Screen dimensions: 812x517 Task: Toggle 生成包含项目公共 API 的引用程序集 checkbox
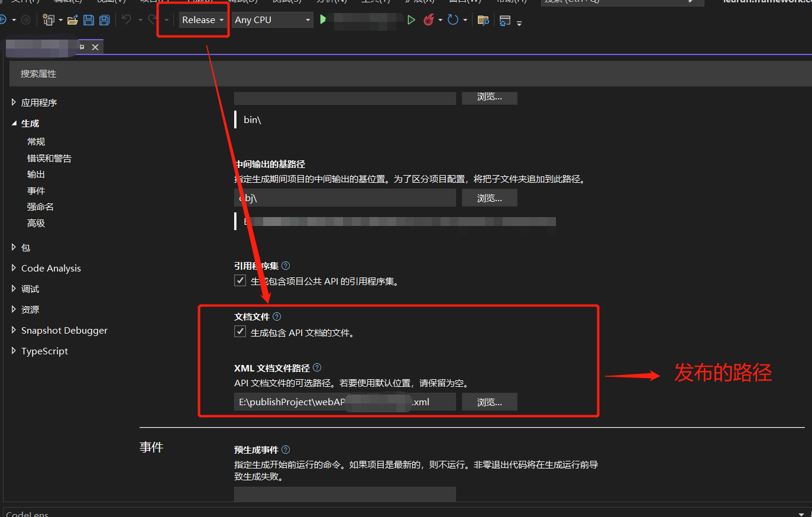[240, 280]
